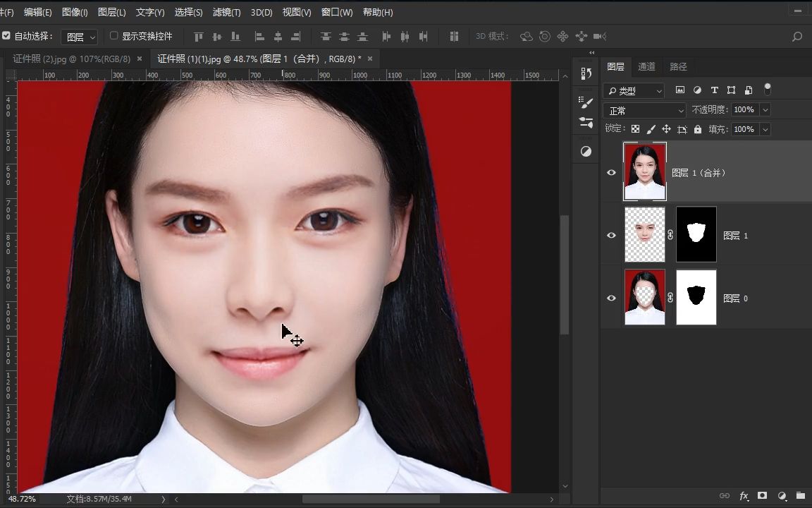Distribute vertical centers in the options bar
Image resolution: width=812 pixels, height=508 pixels.
345,36
